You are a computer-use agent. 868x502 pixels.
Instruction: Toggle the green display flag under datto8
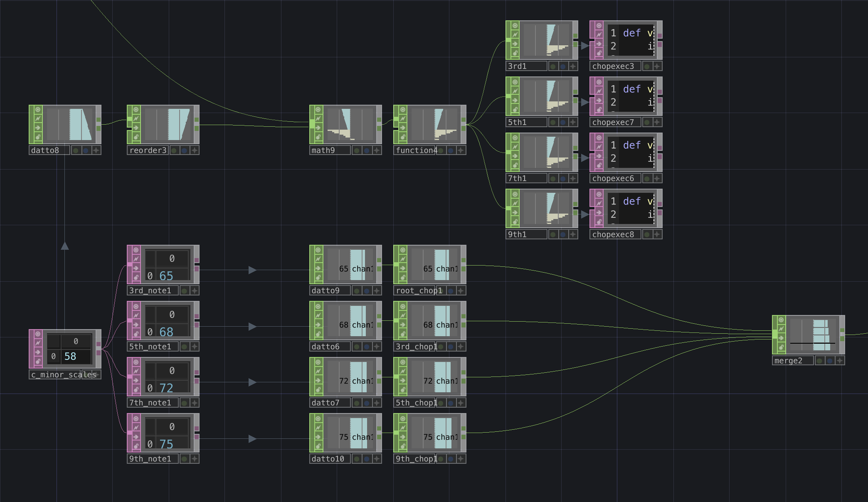click(x=76, y=150)
